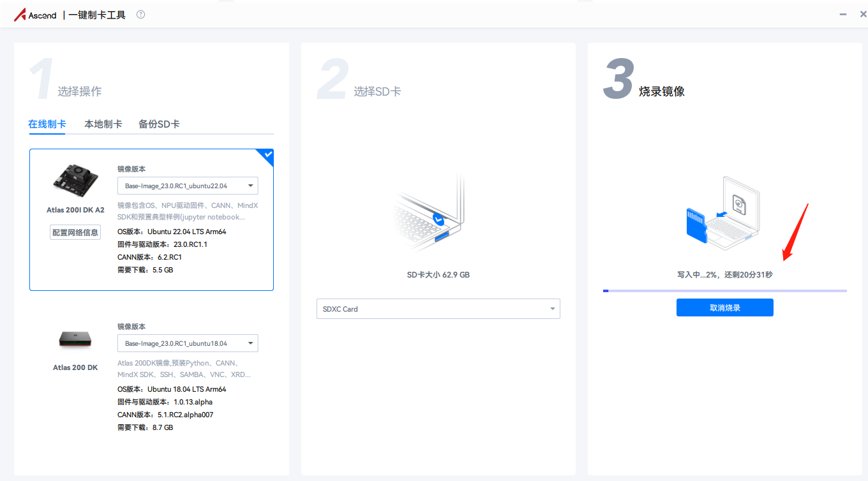This screenshot has width=868, height=481.
Task: Click the 写入中...2% status text
Action: (x=725, y=275)
